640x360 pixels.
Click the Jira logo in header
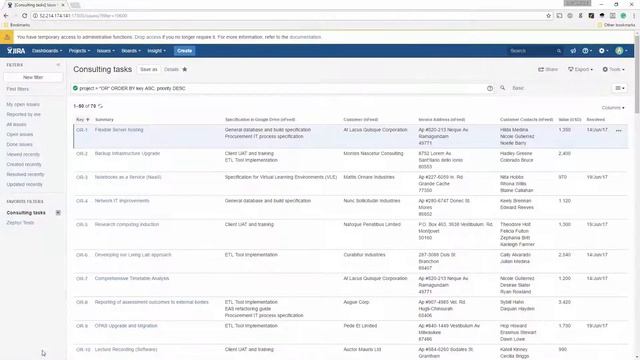click(x=16, y=51)
